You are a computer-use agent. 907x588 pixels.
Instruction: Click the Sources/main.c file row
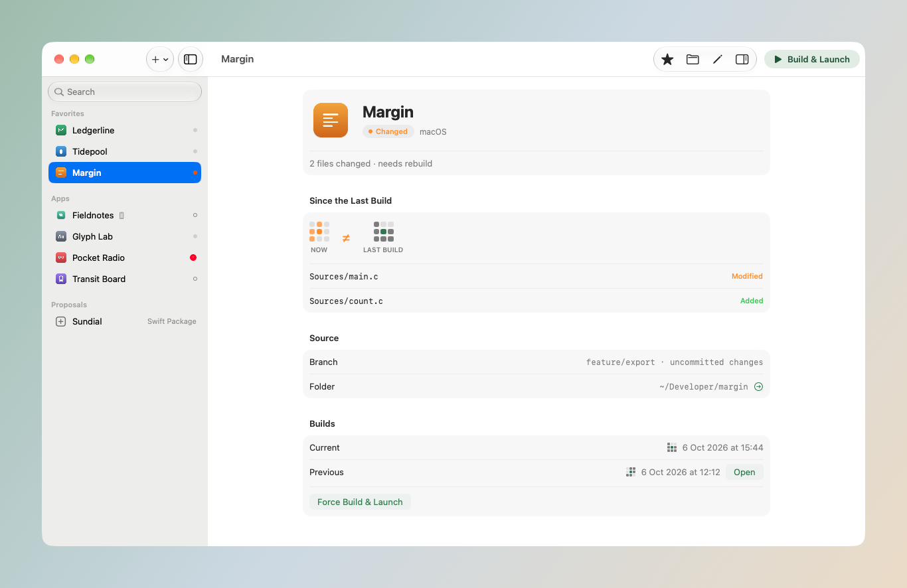pos(536,276)
